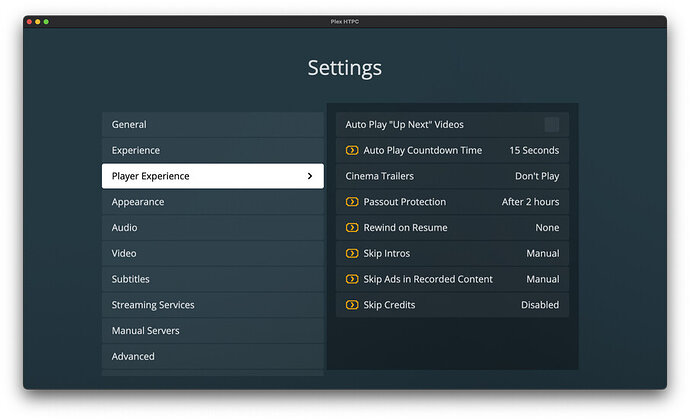This screenshot has height=420, width=690.
Task: Click the Skip Credits label
Action: point(389,305)
